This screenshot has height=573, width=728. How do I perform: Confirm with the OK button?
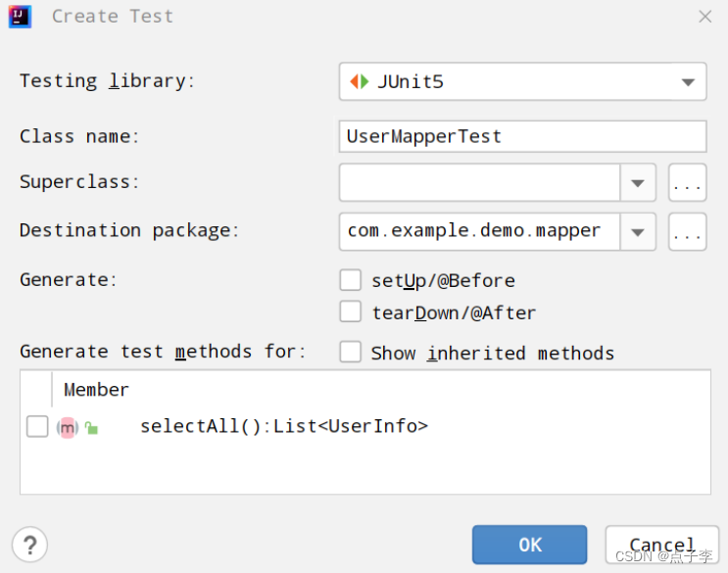pyautogui.click(x=530, y=545)
